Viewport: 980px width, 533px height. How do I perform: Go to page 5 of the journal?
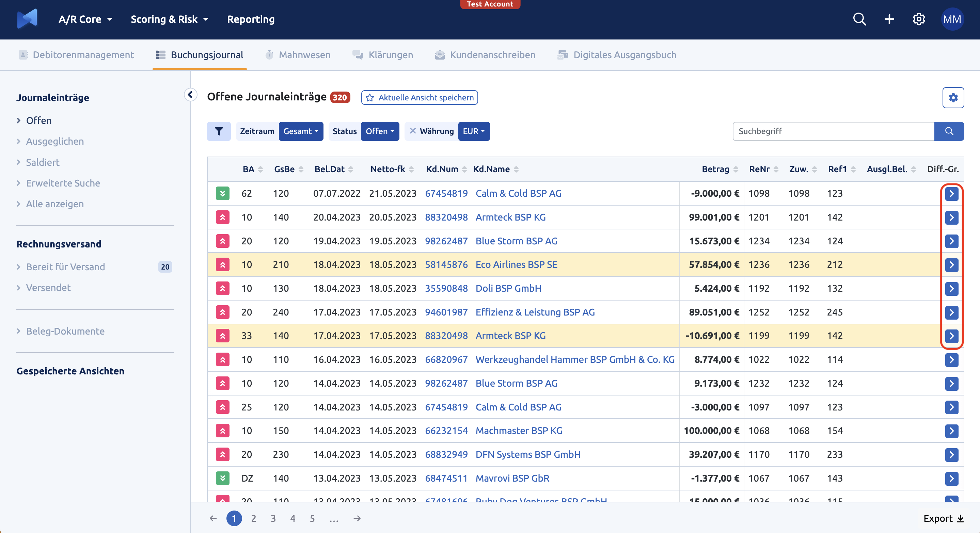312,519
